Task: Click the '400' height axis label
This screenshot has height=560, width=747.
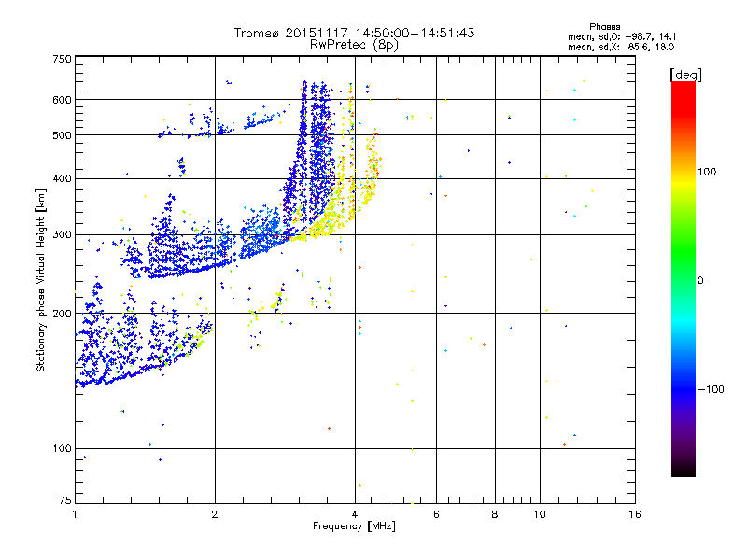Action: 62,179
